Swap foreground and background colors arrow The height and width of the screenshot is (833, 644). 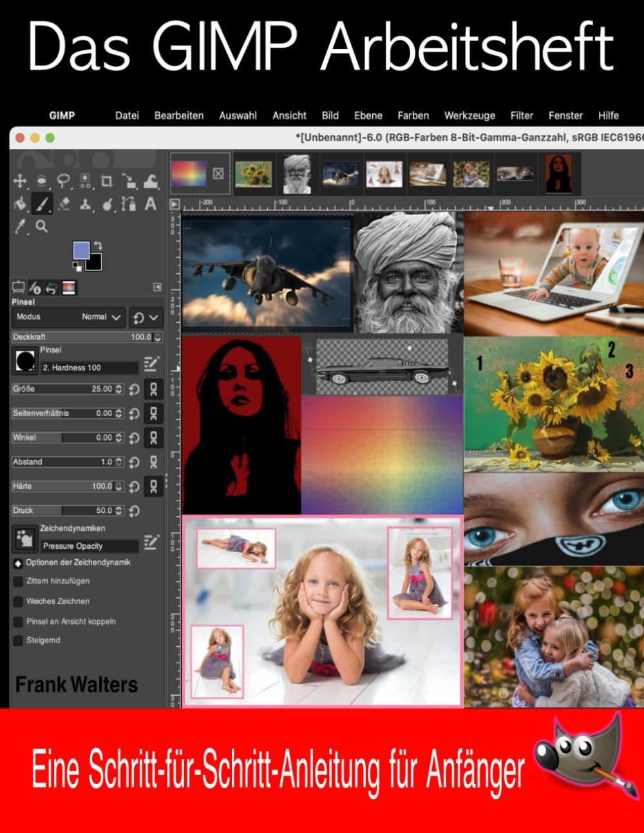(97, 245)
